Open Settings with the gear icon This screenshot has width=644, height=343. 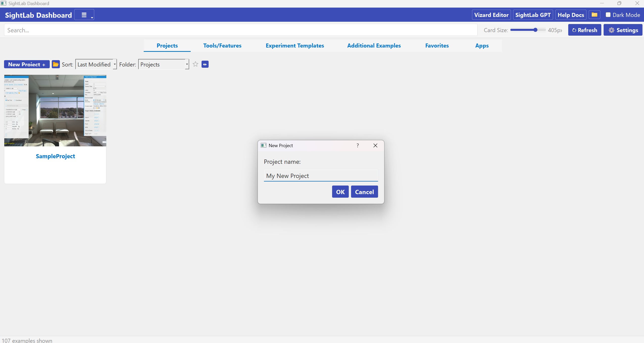(623, 30)
